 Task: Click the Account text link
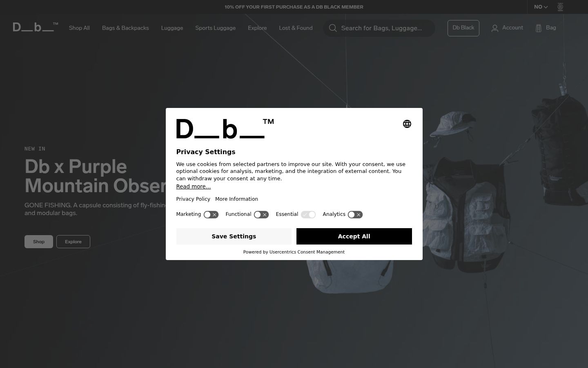(x=512, y=28)
